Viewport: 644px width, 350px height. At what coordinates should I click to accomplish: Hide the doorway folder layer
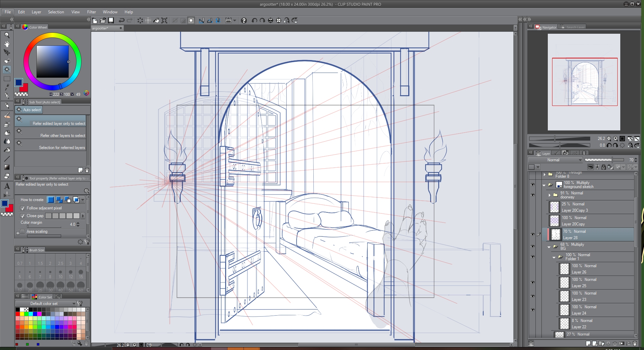click(532, 195)
